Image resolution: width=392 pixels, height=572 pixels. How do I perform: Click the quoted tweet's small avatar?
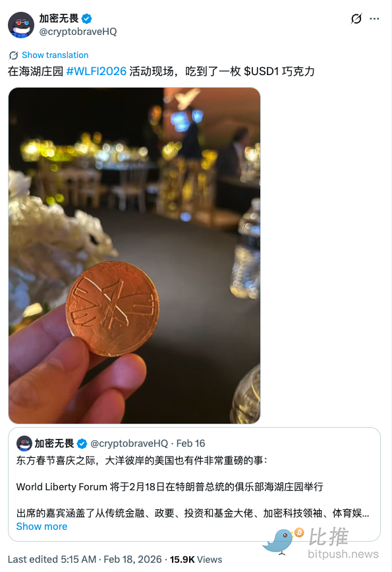[x=24, y=443]
